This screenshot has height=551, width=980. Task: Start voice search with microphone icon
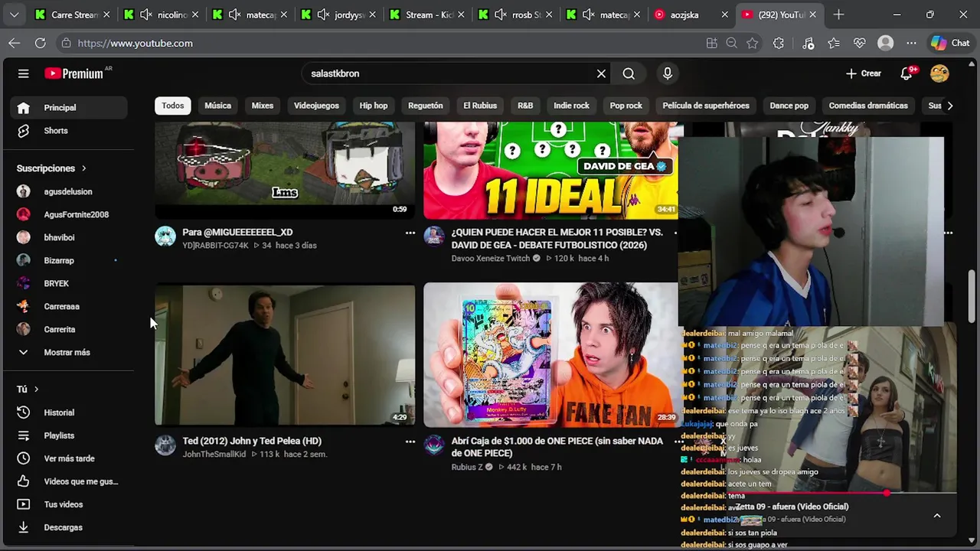668,73
